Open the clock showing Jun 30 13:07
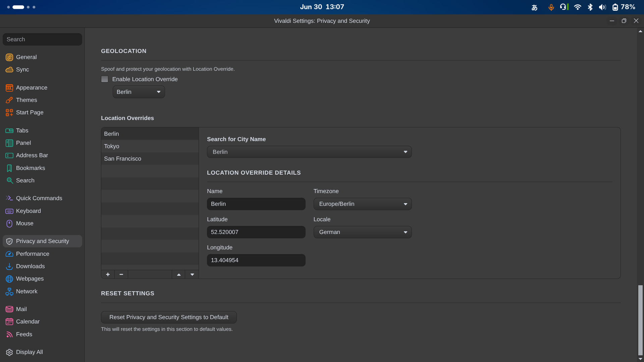The height and width of the screenshot is (362, 644). (x=322, y=7)
